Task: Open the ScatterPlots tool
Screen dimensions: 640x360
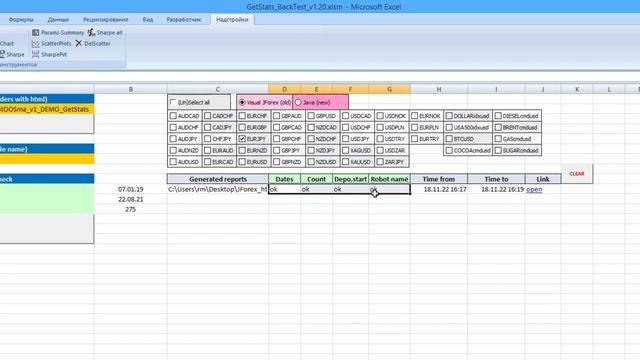Action: [51, 43]
